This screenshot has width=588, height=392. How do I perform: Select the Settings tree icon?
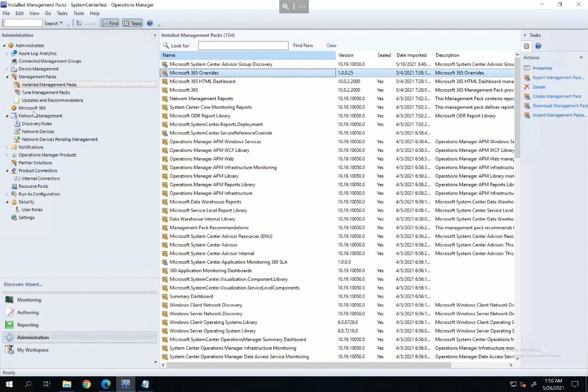click(14, 218)
